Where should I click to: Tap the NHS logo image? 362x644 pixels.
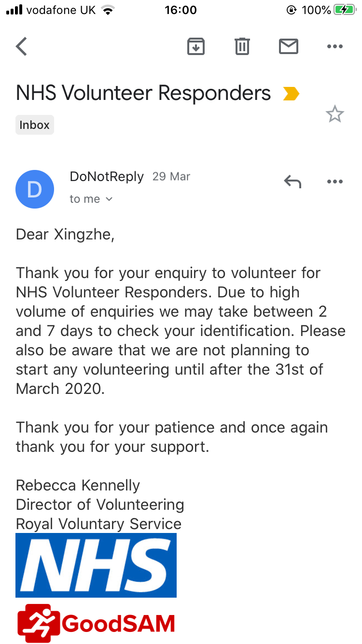click(x=96, y=565)
